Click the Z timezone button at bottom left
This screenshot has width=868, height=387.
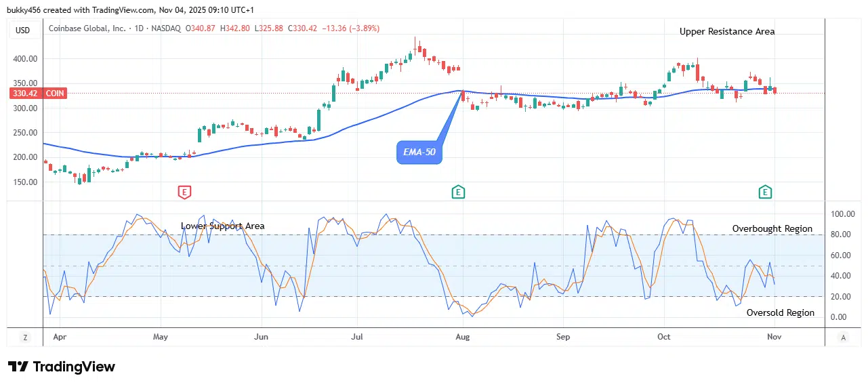coord(25,337)
